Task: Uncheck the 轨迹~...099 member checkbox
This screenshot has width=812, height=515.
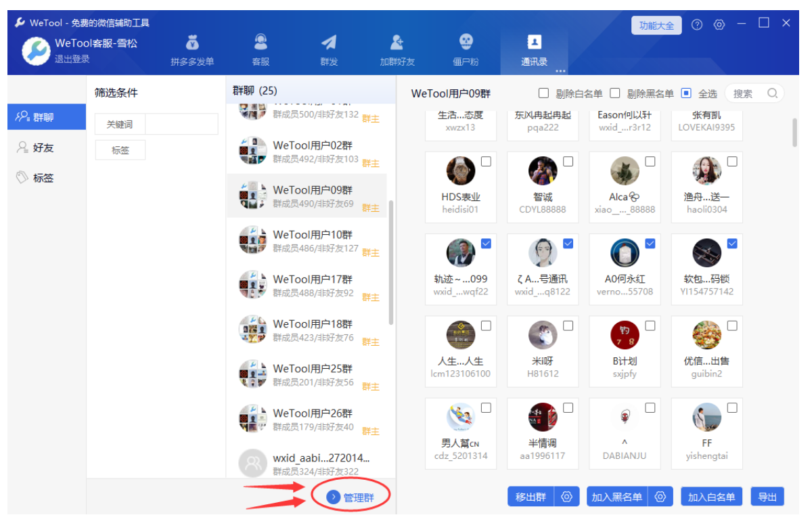Action: pos(486,244)
